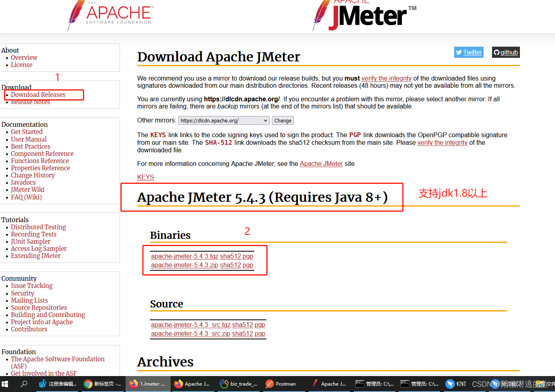Screen dimensions: 555x392
Task: Click the Windows Start button
Action: (5, 384)
